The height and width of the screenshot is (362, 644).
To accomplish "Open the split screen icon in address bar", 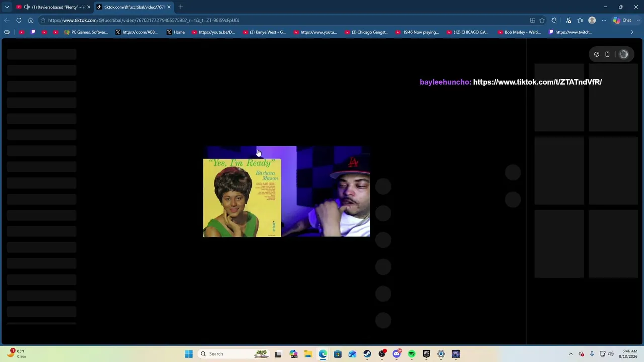I will pyautogui.click(x=532, y=20).
